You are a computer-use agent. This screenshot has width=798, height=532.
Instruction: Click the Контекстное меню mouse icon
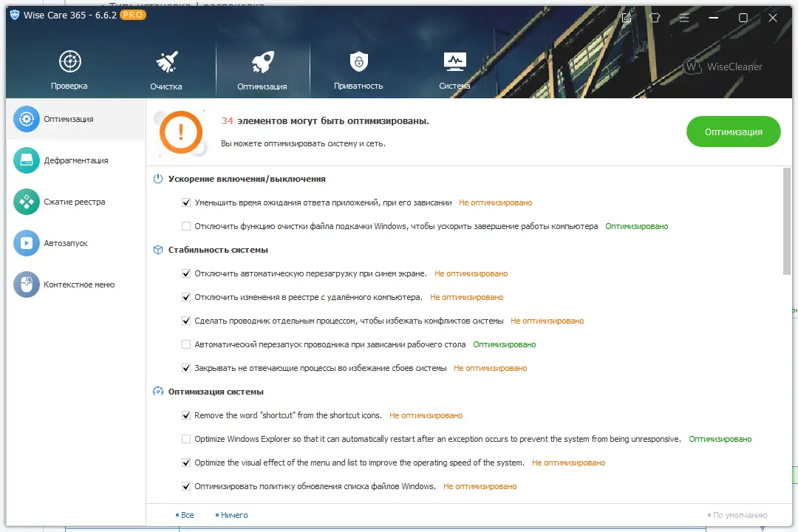tap(27, 284)
